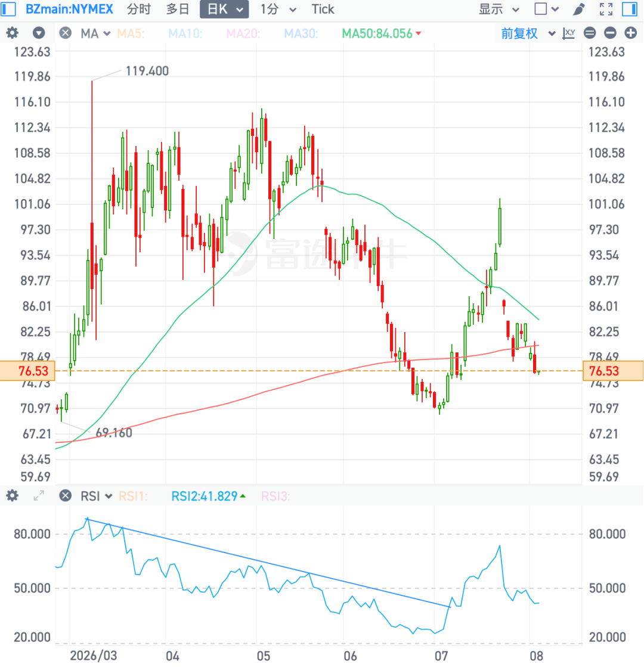Click the 06 month axis label
Image resolution: width=644 pixels, height=667 pixels.
point(350,656)
